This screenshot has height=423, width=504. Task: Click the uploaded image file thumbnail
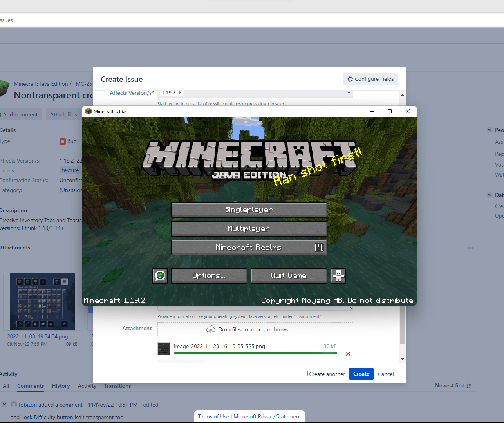[164, 349]
